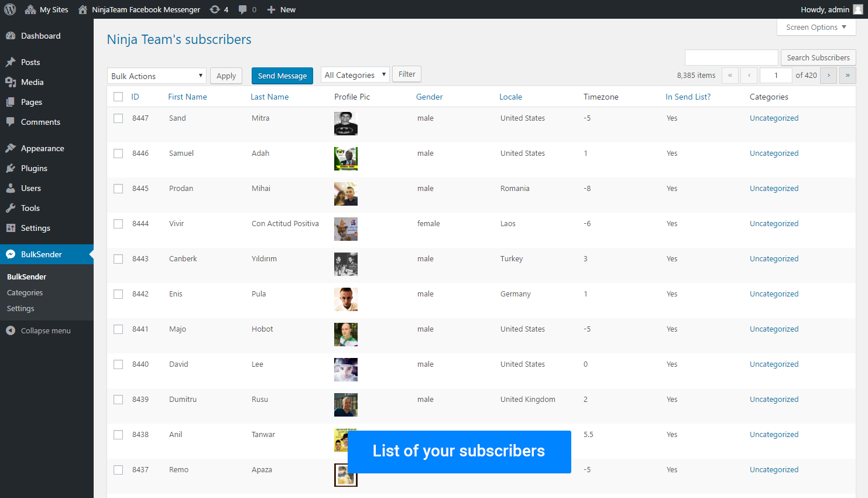This screenshot has width=868, height=498.
Task: Open the Dashboard menu
Action: [47, 36]
